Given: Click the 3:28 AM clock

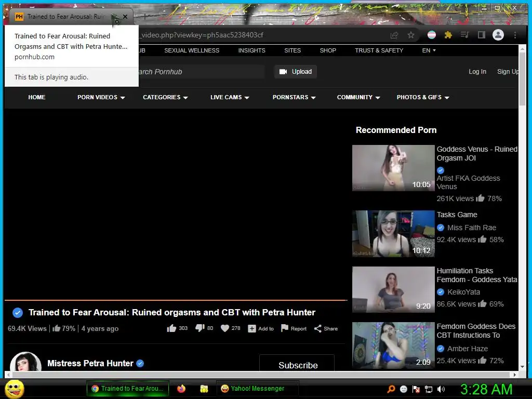Looking at the screenshot, I should coord(486,389).
